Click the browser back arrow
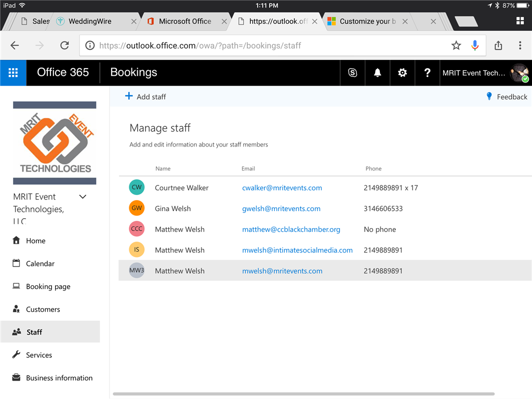 15,46
